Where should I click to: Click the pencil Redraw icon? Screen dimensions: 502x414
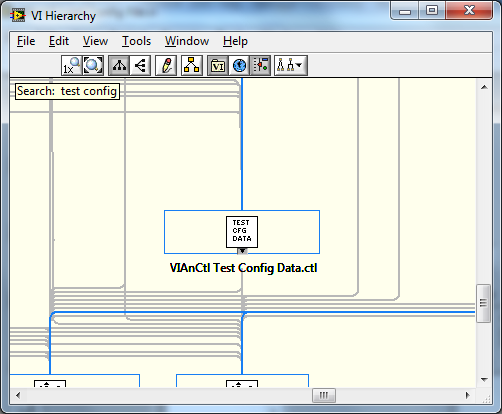click(x=166, y=65)
